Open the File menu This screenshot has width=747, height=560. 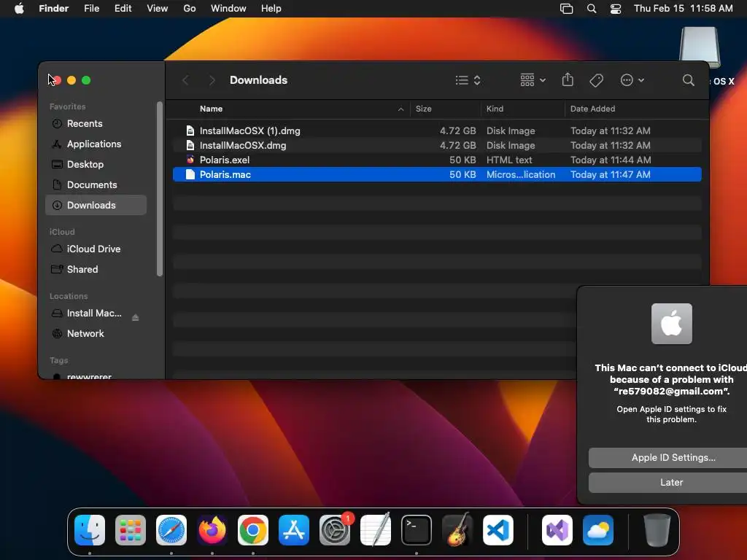(91, 9)
